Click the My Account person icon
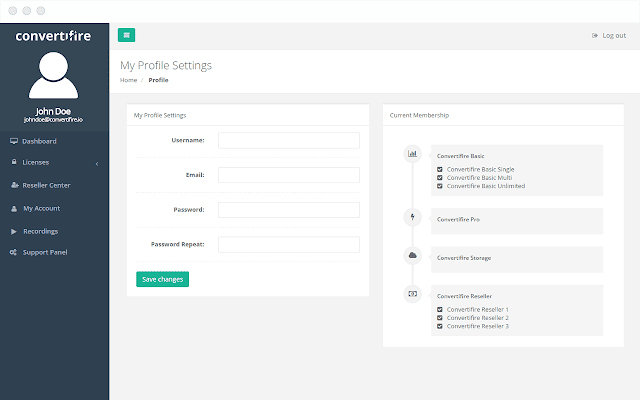This screenshot has height=400, width=640. coord(14,209)
